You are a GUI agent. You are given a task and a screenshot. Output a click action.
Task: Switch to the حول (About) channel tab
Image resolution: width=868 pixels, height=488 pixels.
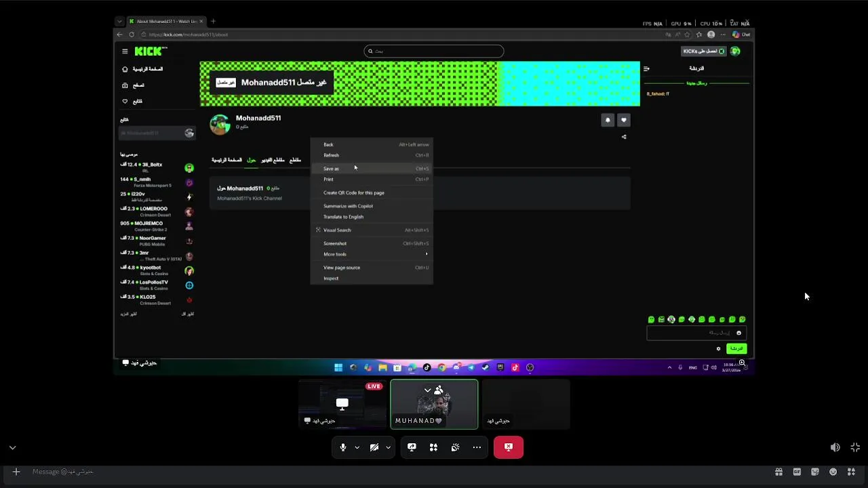point(251,160)
